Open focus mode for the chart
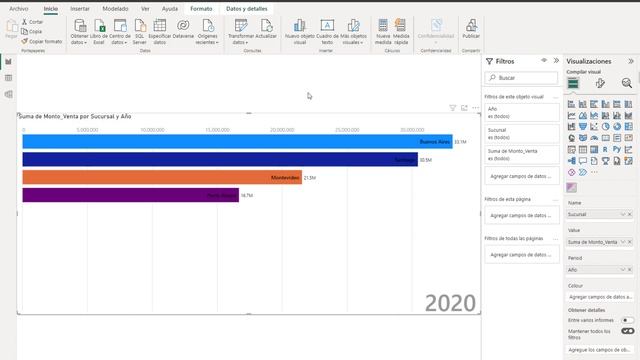Screen dimensions: 640x360 [464, 108]
